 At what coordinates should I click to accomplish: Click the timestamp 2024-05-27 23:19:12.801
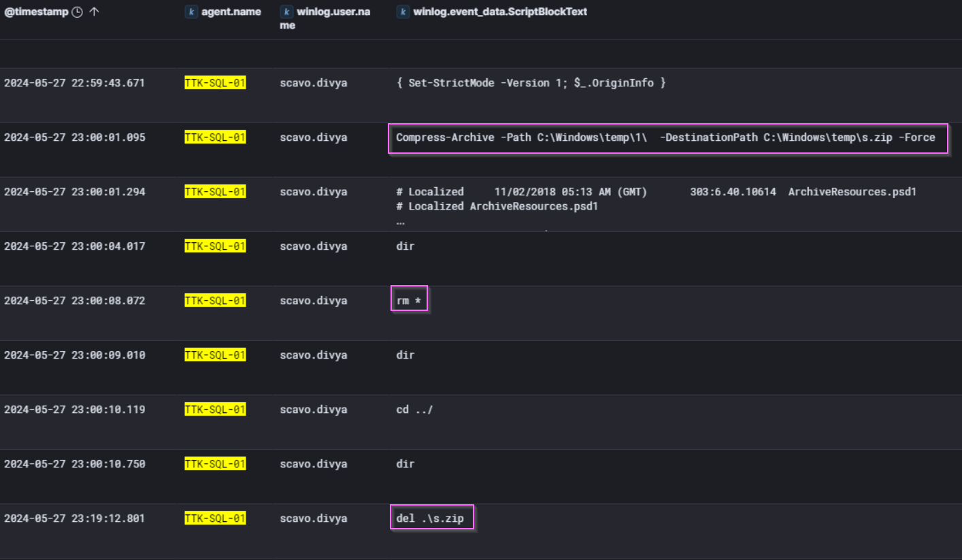[74, 518]
